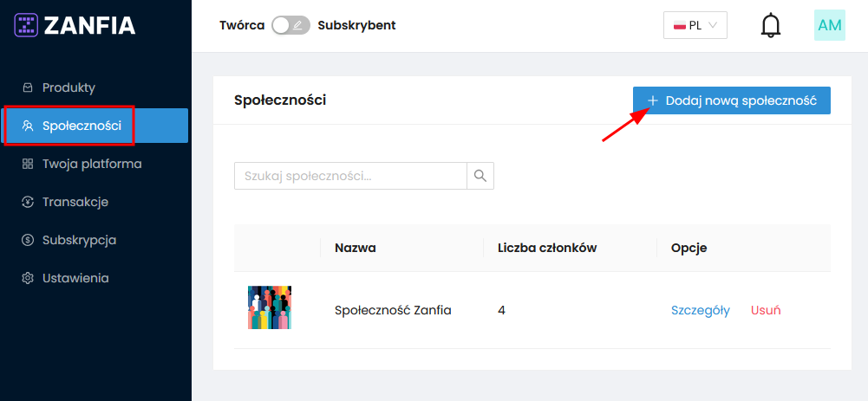
Task: Open the PL language dropdown
Action: click(695, 25)
